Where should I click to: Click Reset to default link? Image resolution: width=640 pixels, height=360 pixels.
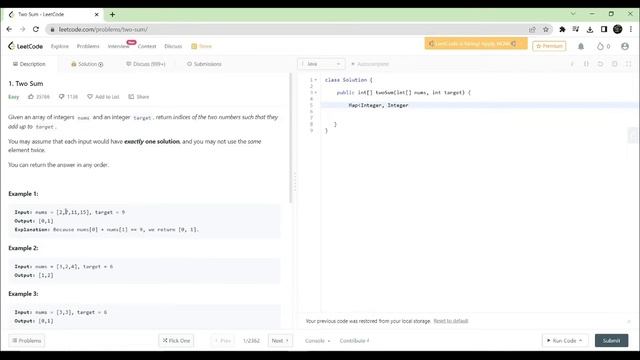tap(451, 321)
